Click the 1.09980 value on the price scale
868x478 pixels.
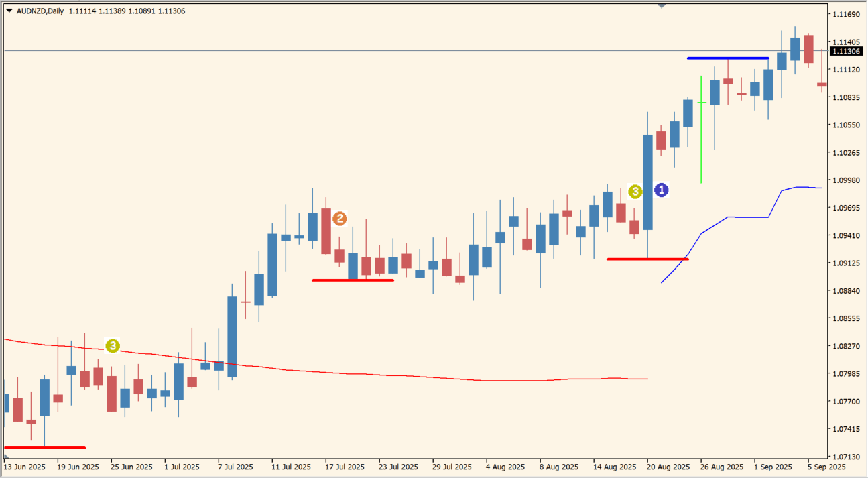click(845, 180)
